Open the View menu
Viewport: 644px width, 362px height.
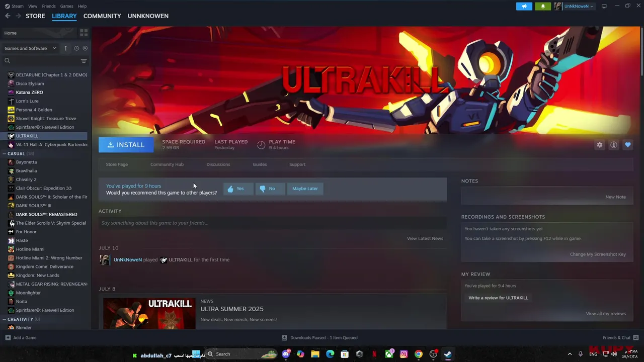[x=33, y=6]
